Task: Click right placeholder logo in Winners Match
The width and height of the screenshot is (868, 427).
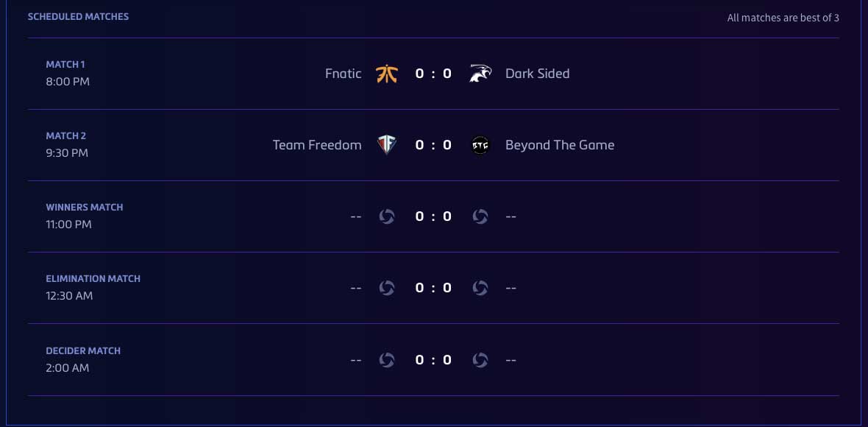Action: (x=480, y=216)
